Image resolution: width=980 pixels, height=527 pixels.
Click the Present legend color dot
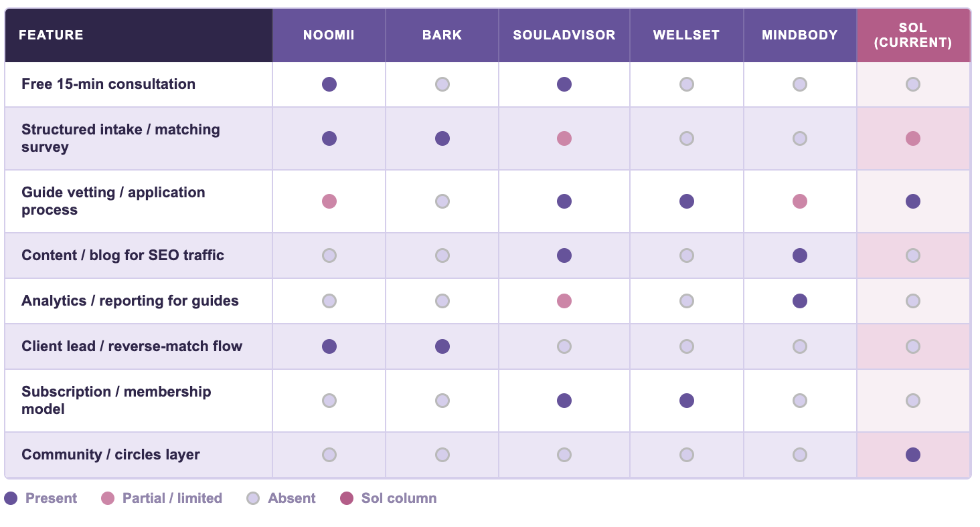click(11, 498)
